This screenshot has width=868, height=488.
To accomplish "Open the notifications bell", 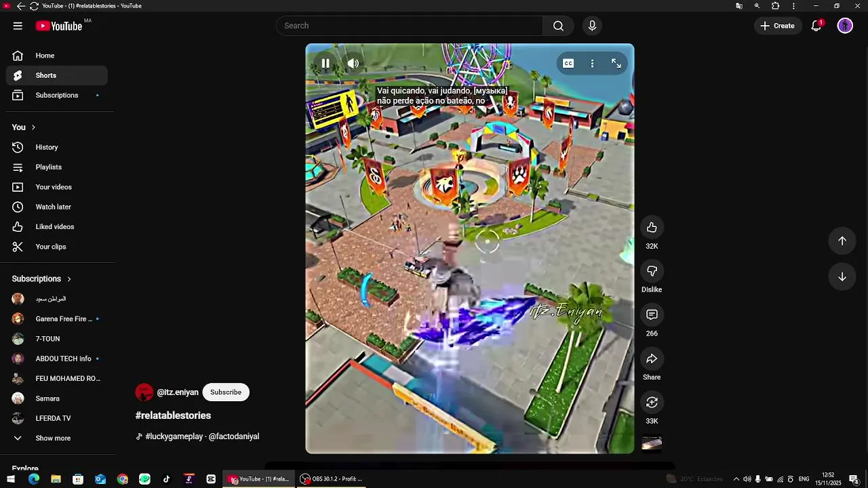I will (816, 26).
